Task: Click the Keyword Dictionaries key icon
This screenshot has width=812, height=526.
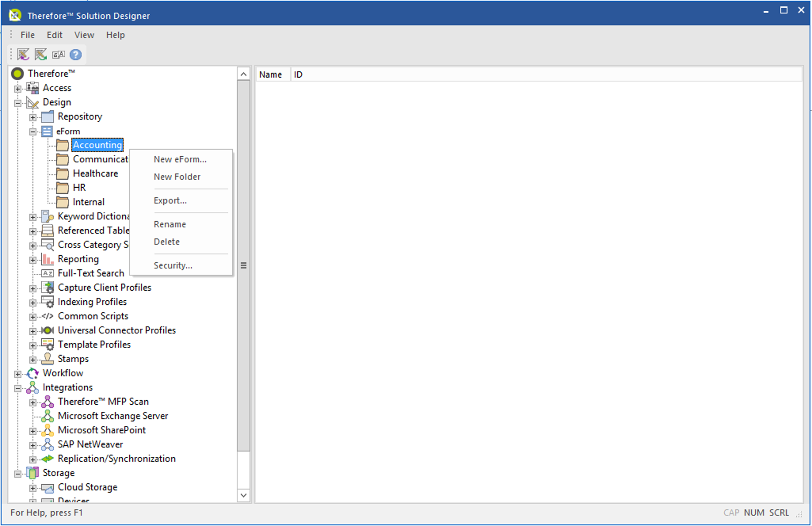Action: click(x=48, y=216)
